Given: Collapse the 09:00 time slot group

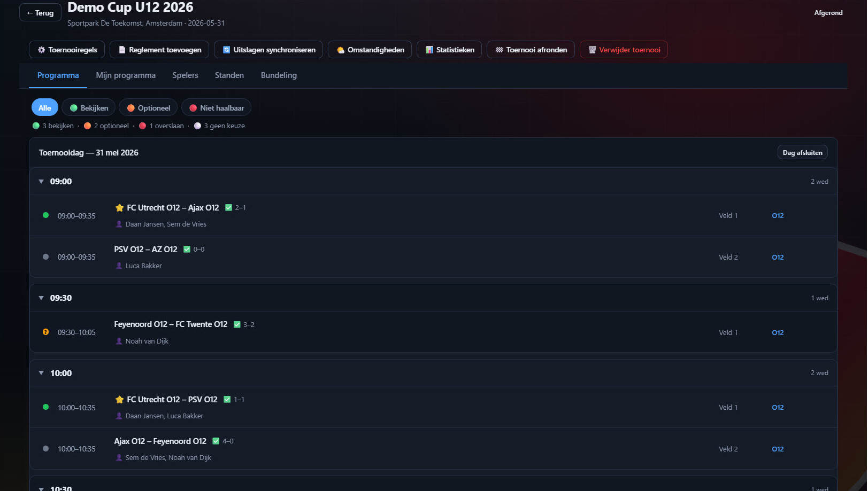Looking at the screenshot, I should (x=41, y=182).
